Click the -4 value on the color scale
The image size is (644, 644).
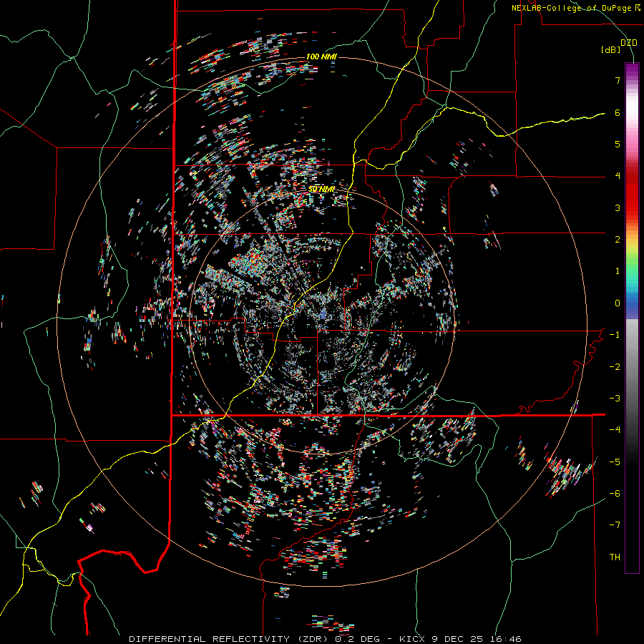point(615,430)
